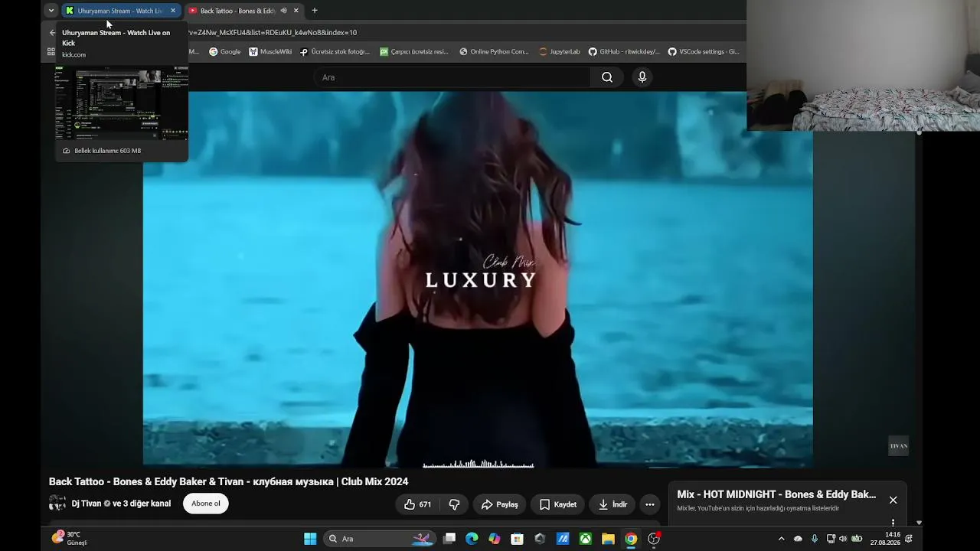This screenshot has width=980, height=551.
Task: Click the TIVAN channel watermark in video
Action: [899, 445]
